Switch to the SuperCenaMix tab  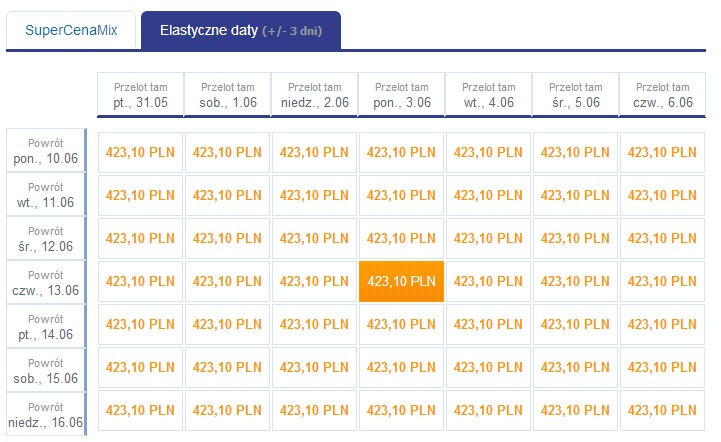71,30
